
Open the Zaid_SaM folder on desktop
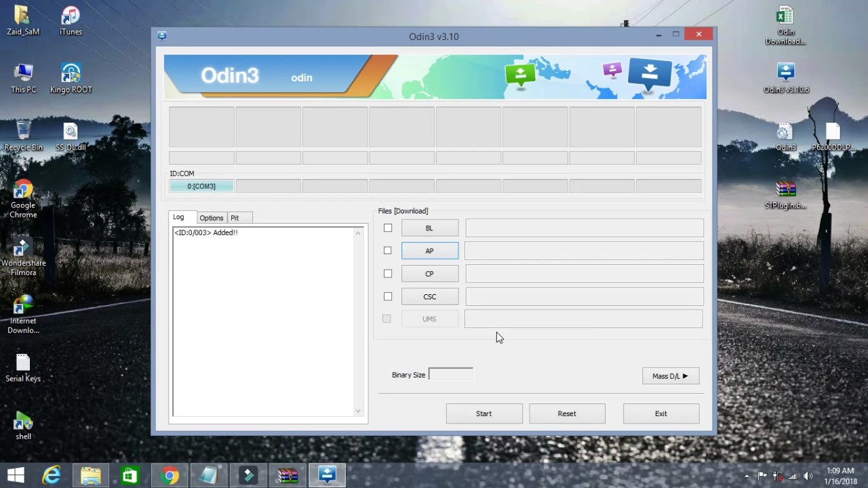22,20
